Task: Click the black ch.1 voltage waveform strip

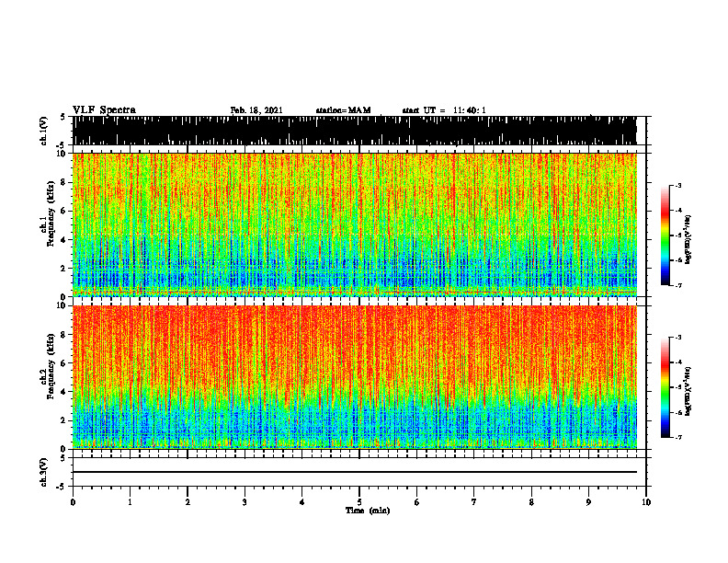Action: [x=354, y=131]
